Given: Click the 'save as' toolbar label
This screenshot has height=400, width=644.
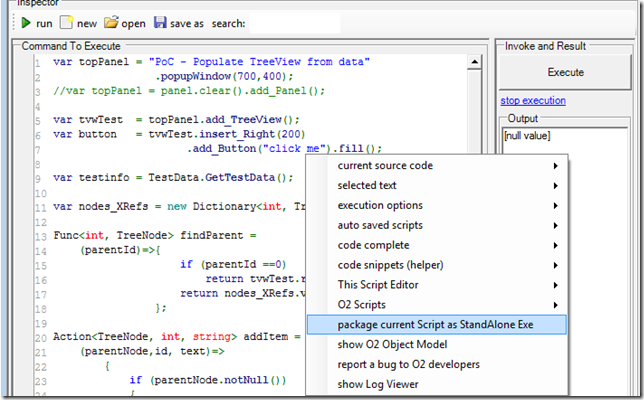Looking at the screenshot, I should pyautogui.click(x=187, y=24).
